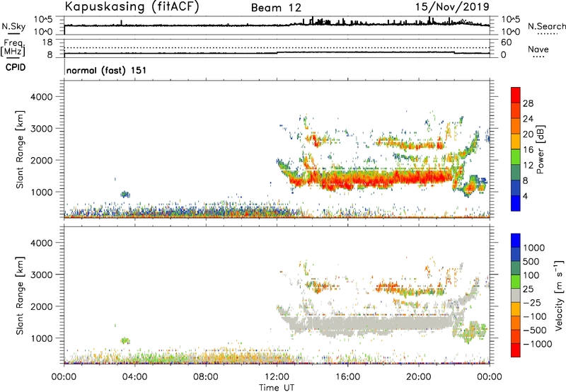The height and width of the screenshot is (392, 566).
Task: Click the "-1000" label on velocity colorbar
Action: [537, 344]
